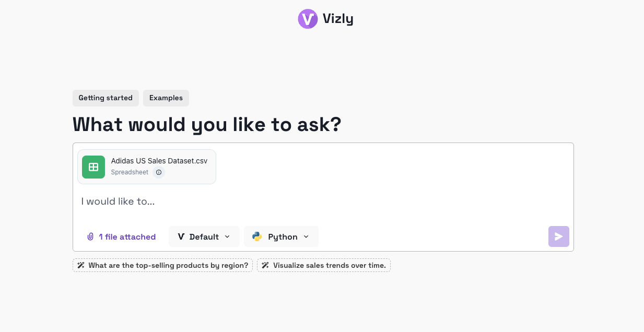This screenshot has height=332, width=644.
Task: Open the Python language dropdown
Action: (282, 237)
